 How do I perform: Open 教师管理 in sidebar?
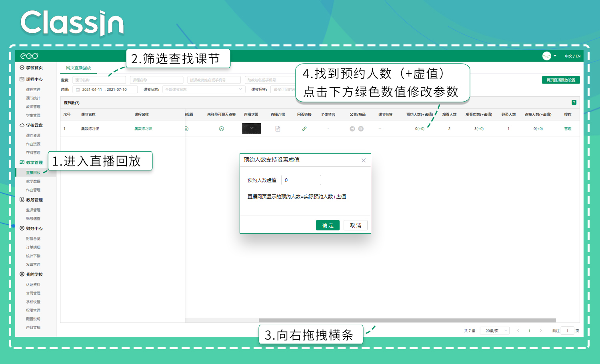[x=33, y=107]
